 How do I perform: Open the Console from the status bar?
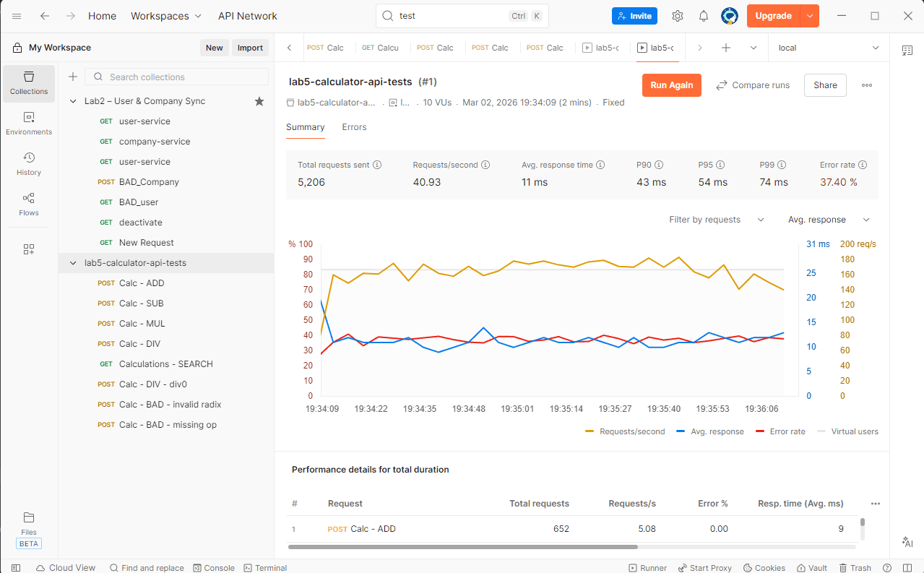click(x=213, y=568)
